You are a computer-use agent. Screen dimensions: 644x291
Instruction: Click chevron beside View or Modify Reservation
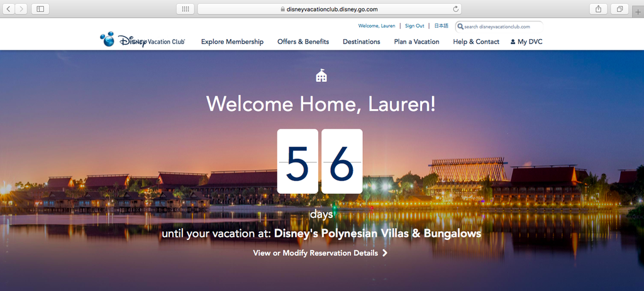point(385,253)
